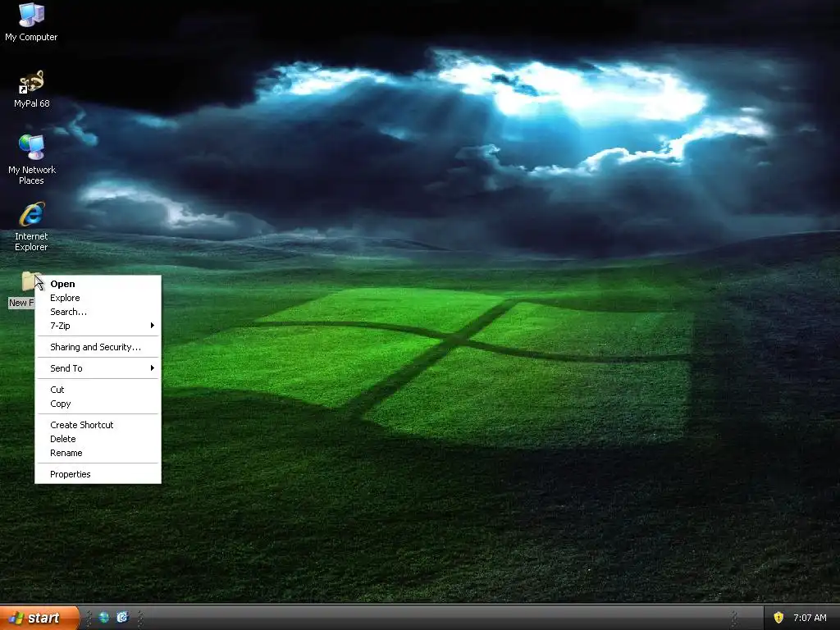The width and height of the screenshot is (840, 630).
Task: Choose Cut from the context menu
Action: tap(98, 390)
